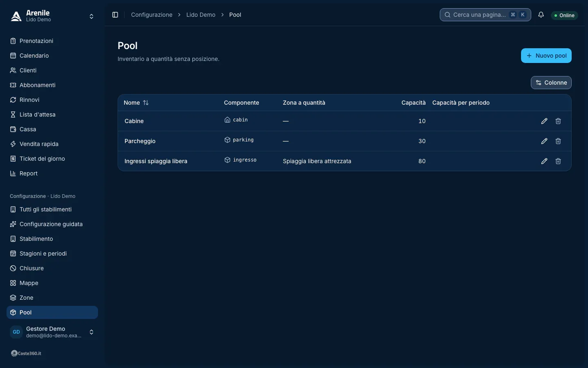Open Ticket del giorno
Image resolution: width=588 pixels, height=368 pixels.
click(x=52, y=159)
